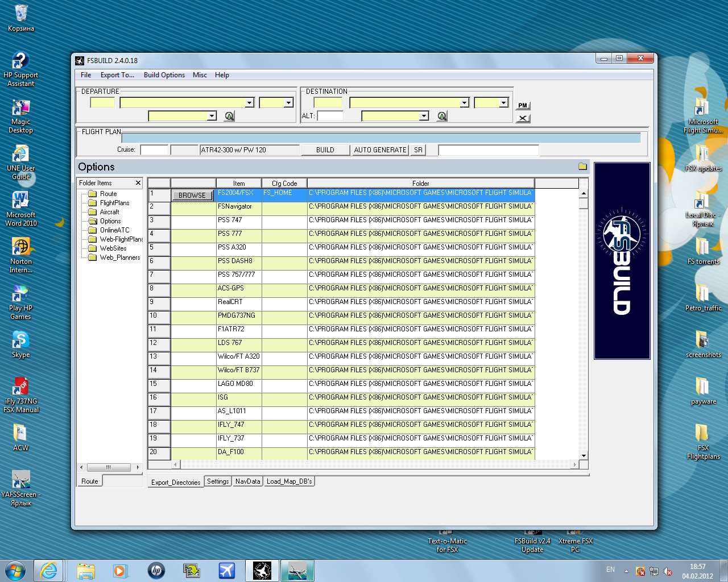This screenshot has width=728, height=582.
Task: Open the Microsoft Word 2010 desktop shortcut
Action: pos(21,208)
